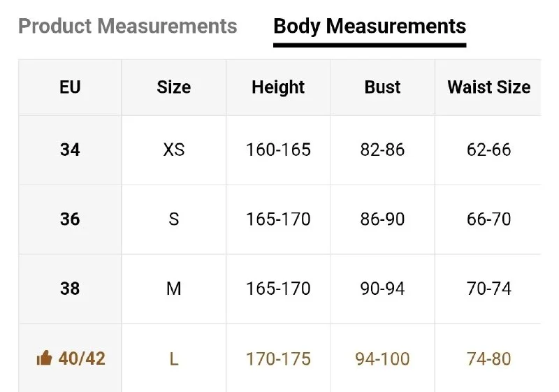Click the M size cell
Viewport: 559px width, 392px height.
[x=174, y=289]
